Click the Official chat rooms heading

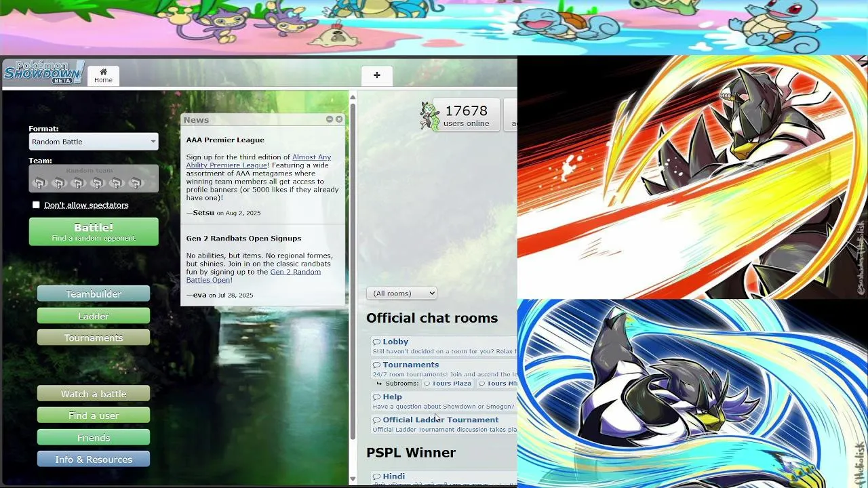(x=432, y=318)
